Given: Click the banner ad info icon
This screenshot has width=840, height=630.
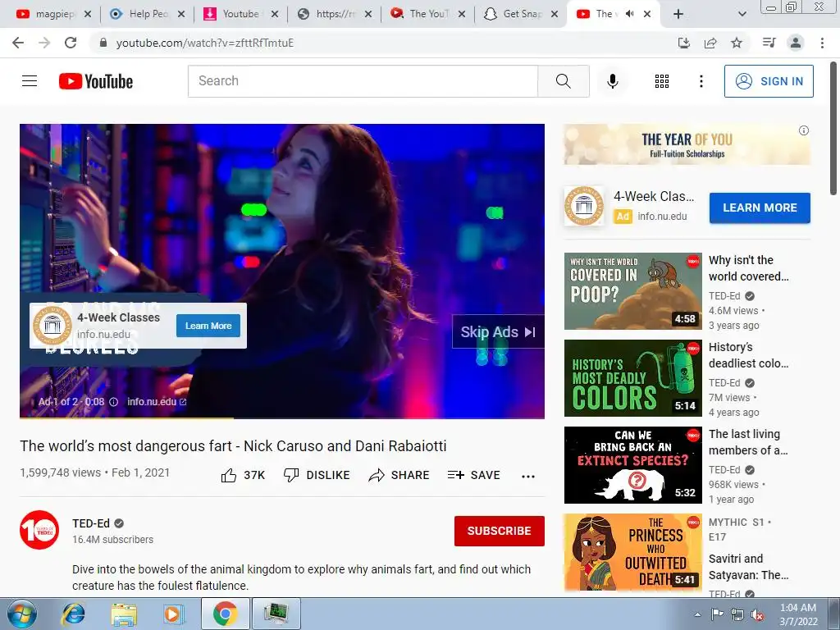Looking at the screenshot, I should [x=803, y=130].
